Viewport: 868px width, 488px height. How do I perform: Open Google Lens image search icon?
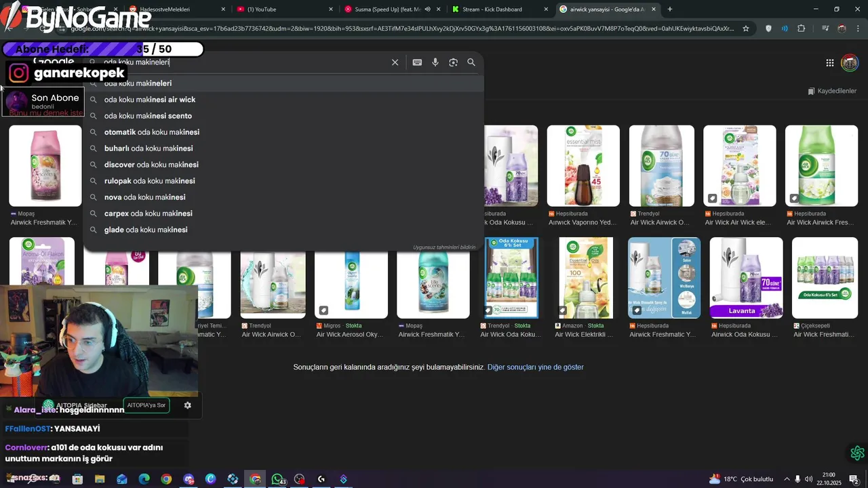[x=453, y=62]
